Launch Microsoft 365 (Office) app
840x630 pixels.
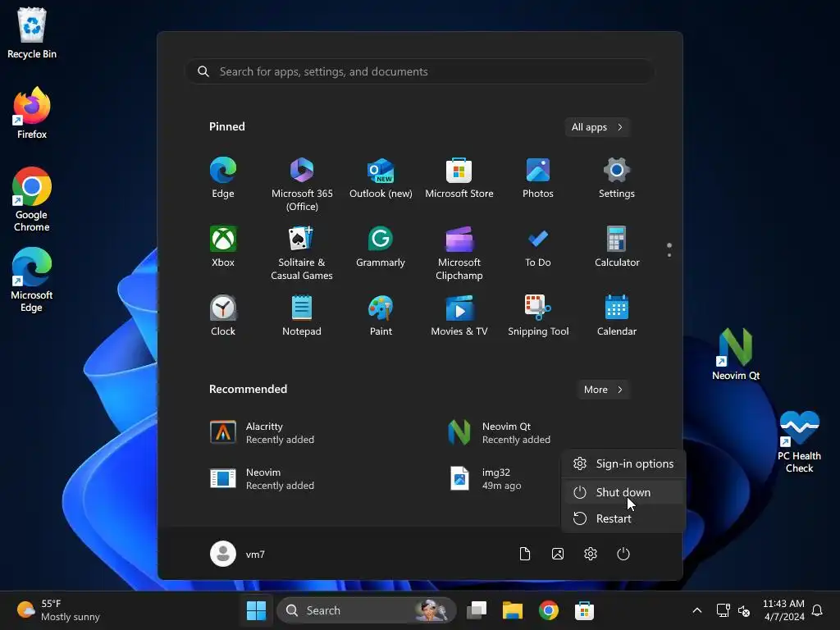(302, 185)
